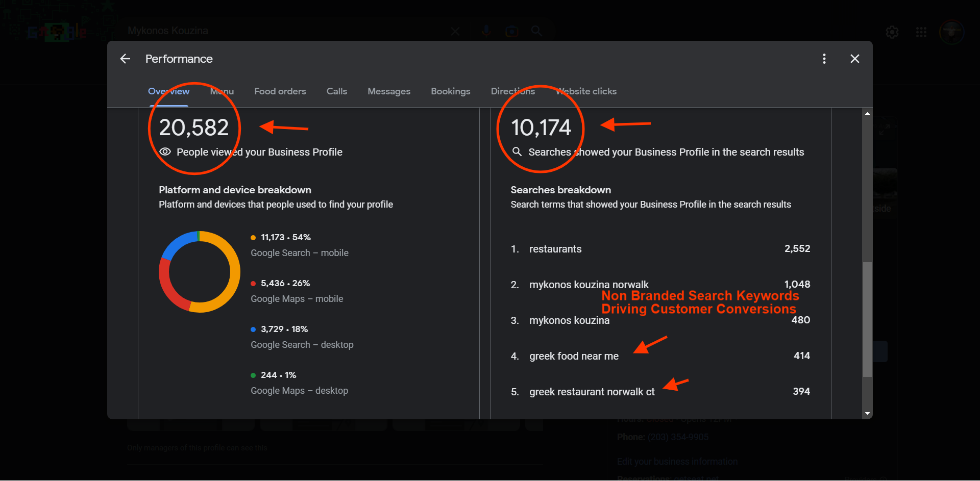Open the Google apps grid
980x481 pixels.
(921, 32)
